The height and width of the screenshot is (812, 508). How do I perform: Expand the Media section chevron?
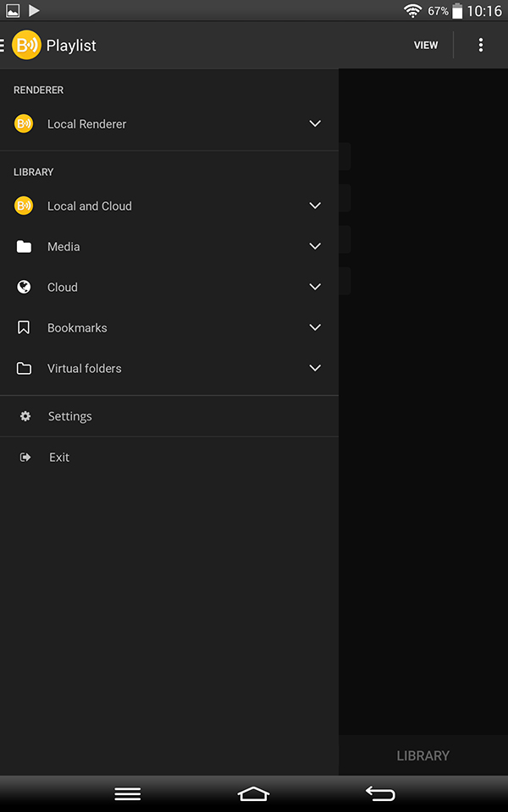315,246
